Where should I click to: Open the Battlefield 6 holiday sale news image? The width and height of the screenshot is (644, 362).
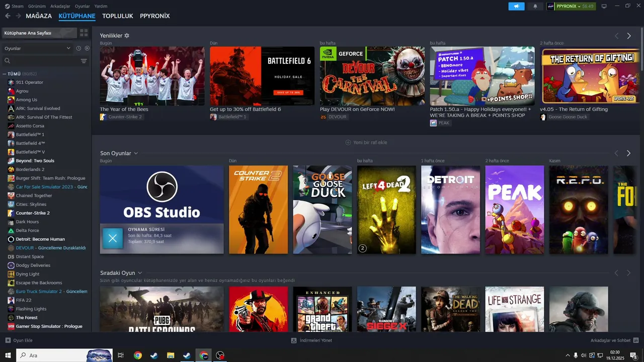point(262,76)
